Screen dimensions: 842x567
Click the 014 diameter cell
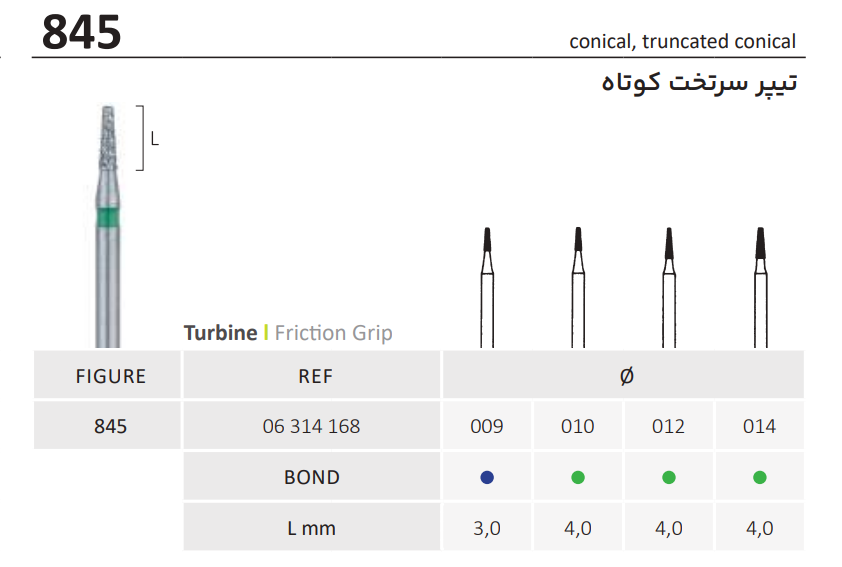coord(760,425)
